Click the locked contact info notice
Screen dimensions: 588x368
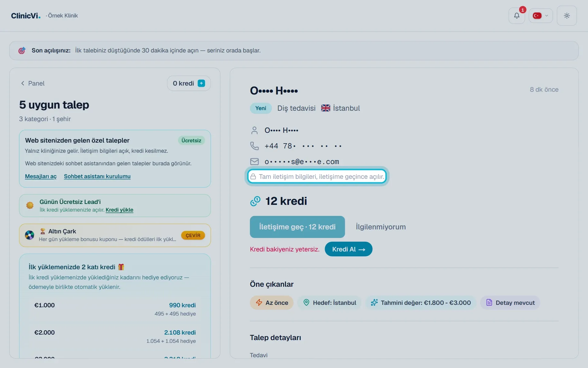pyautogui.click(x=317, y=177)
